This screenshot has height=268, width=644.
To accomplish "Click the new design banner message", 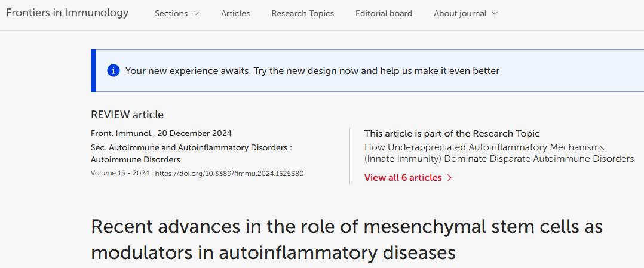I will 312,71.
